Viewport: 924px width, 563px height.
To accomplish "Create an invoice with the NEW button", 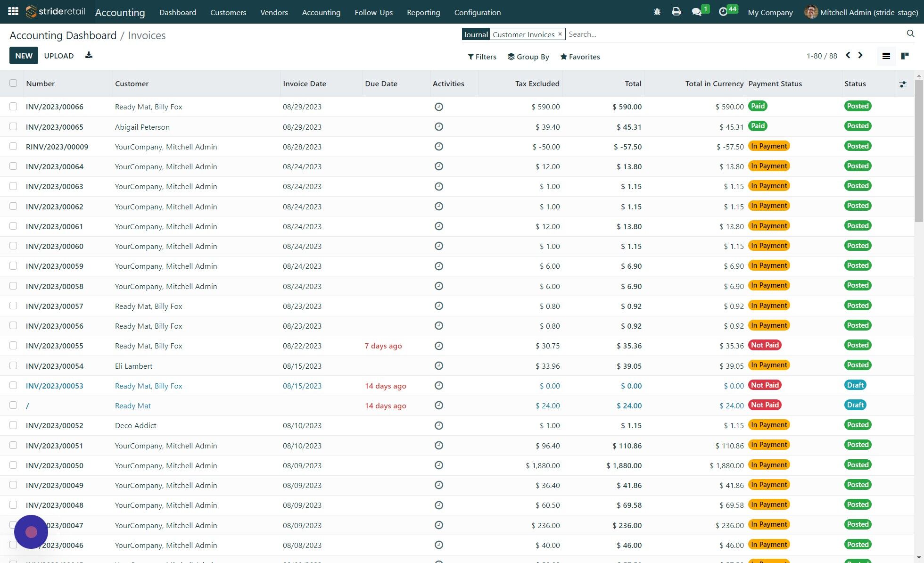I will (24, 55).
